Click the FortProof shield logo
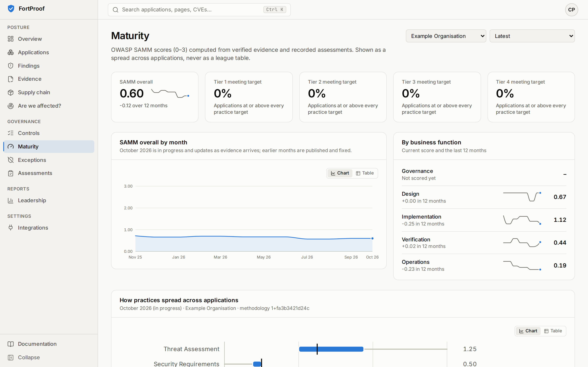The width and height of the screenshot is (588, 367). pos(11,9)
